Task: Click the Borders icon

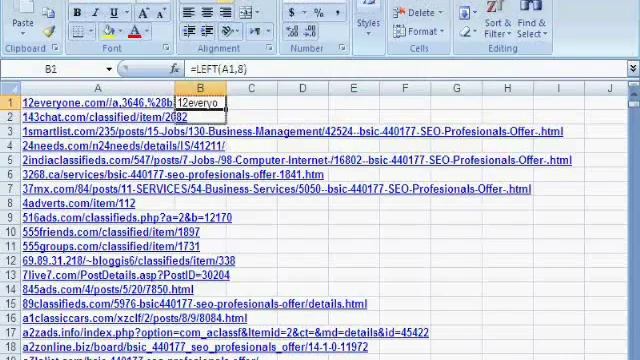Action: coord(78,31)
